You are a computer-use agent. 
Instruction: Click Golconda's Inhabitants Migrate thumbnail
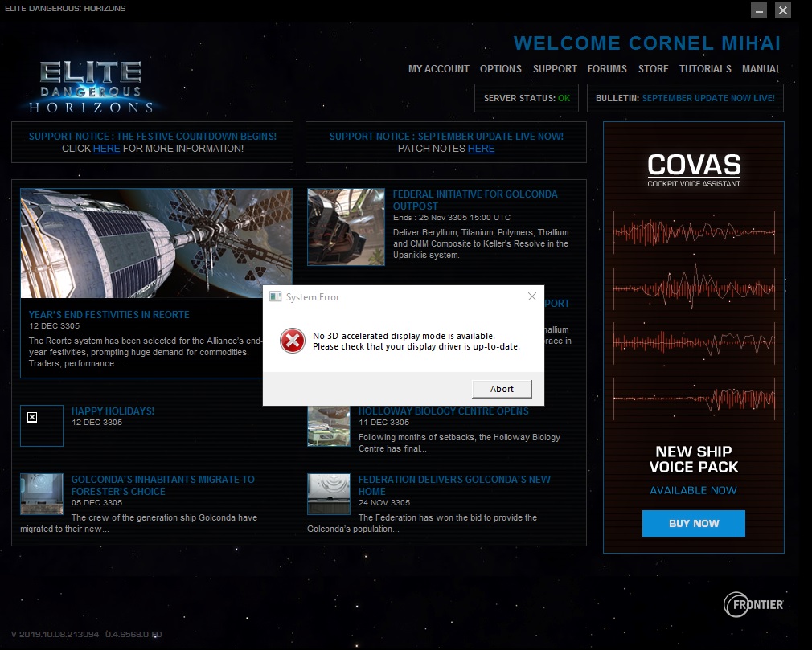click(x=42, y=493)
